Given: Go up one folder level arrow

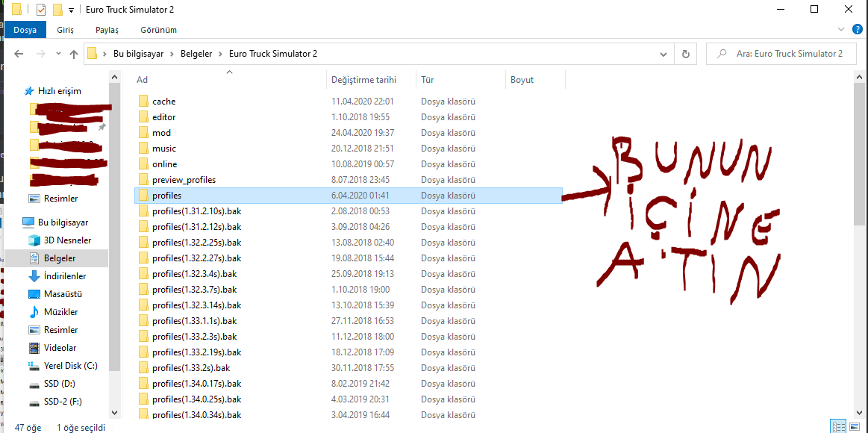Looking at the screenshot, I should [x=74, y=54].
